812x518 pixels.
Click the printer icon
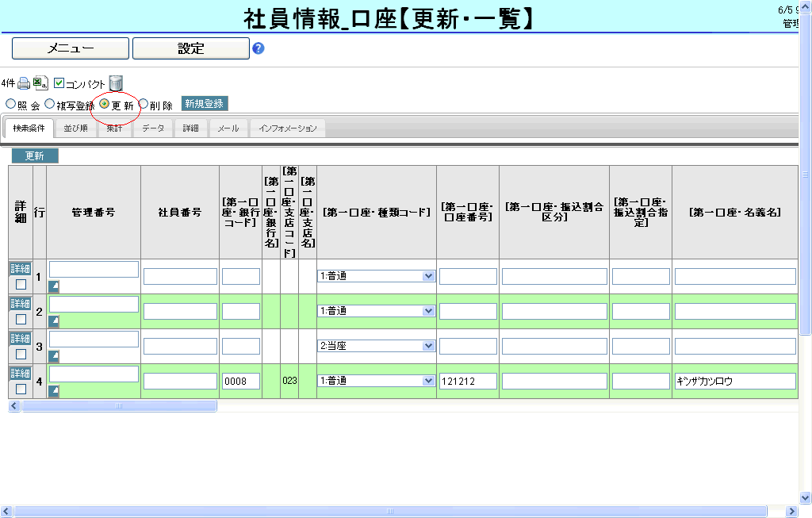pyautogui.click(x=24, y=83)
